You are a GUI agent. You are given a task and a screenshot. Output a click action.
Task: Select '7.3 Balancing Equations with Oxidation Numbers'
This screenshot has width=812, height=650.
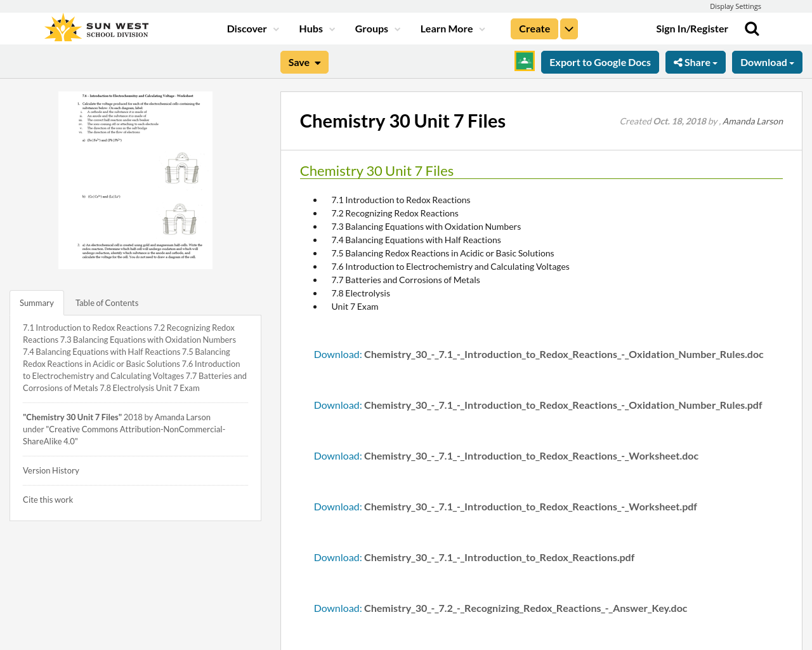pos(426,227)
